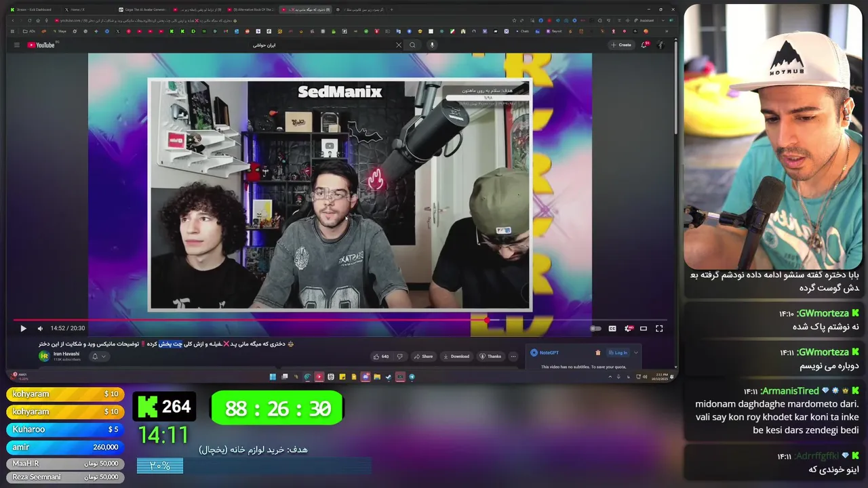The width and height of the screenshot is (868, 488).
Task: Click the NoteGPT gift icon
Action: coord(597,352)
